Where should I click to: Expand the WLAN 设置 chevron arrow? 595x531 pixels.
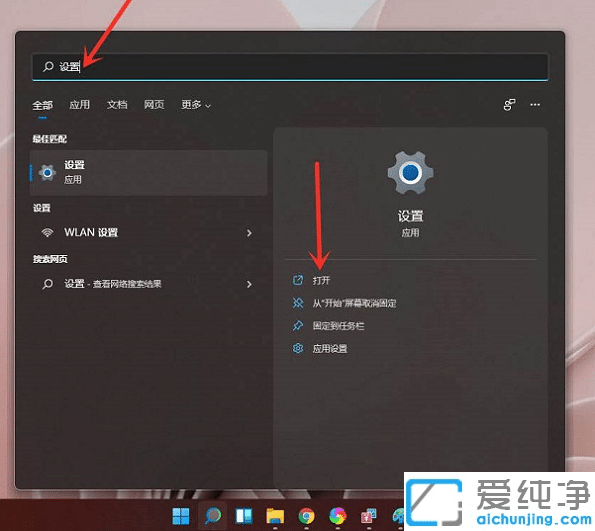(249, 233)
